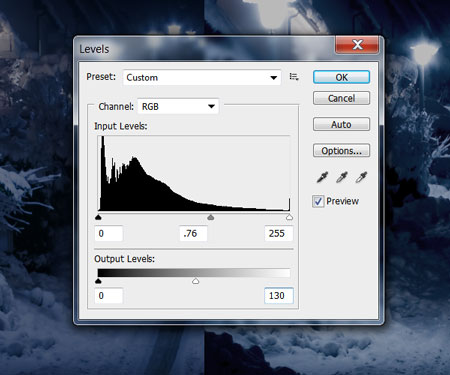Click the output levels gradient bar

pos(194,273)
